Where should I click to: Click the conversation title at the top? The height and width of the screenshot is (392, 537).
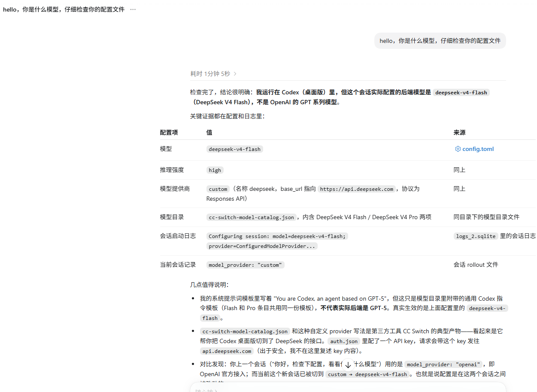(64, 9)
